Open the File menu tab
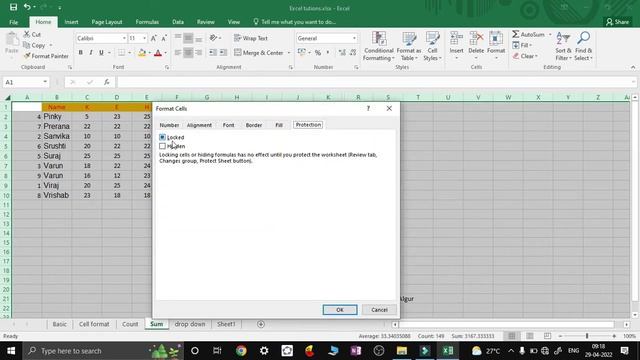Image resolution: width=640 pixels, height=360 pixels. tap(13, 22)
